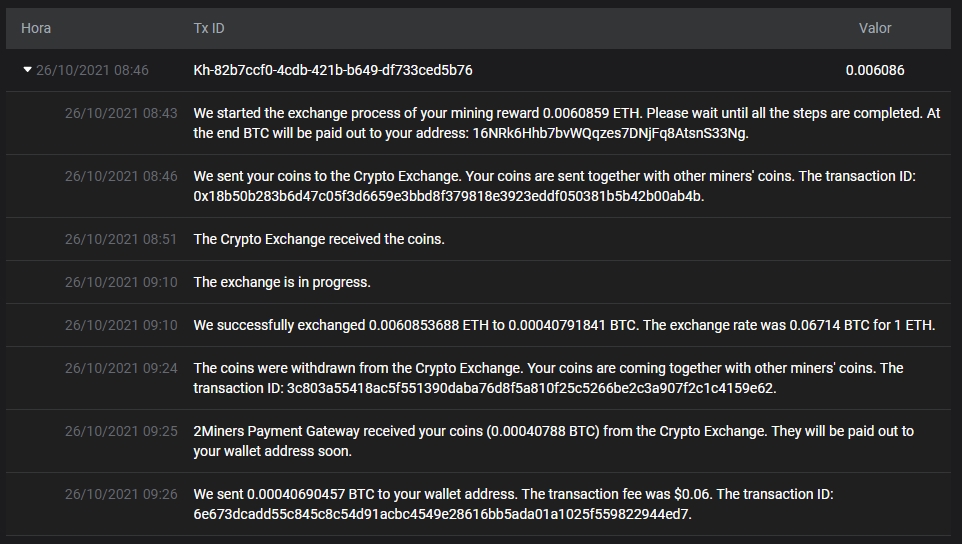
Task: Sort by the Hora column header
Action: click(x=36, y=28)
